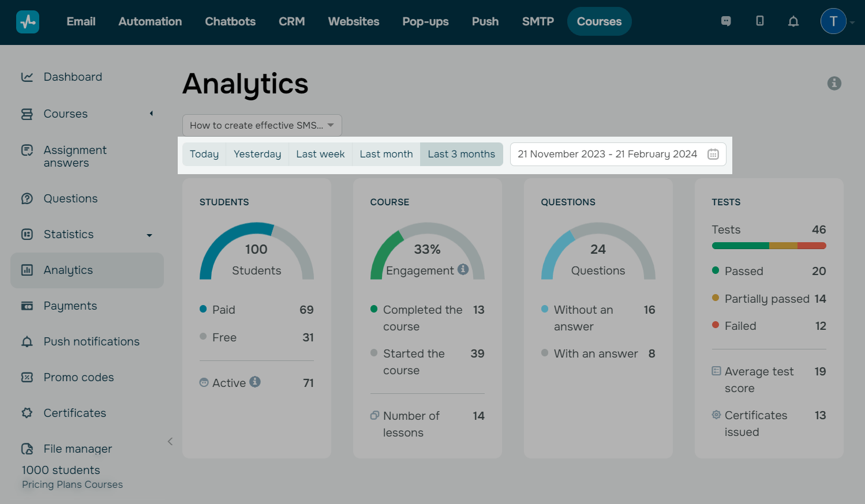
Task: Click the info icon beside Analytics title
Action: (834, 84)
